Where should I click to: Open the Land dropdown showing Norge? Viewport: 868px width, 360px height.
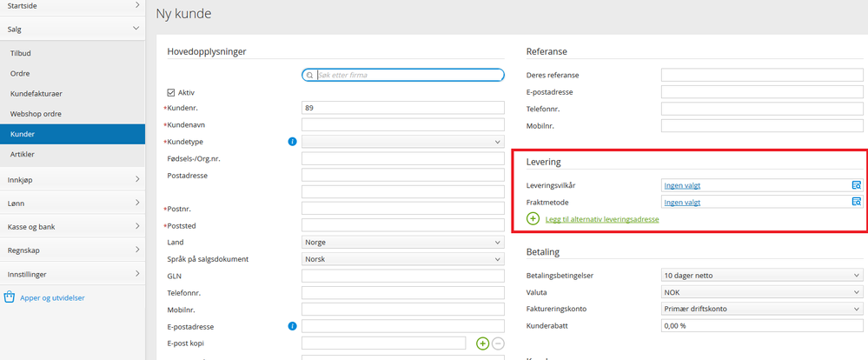(403, 242)
